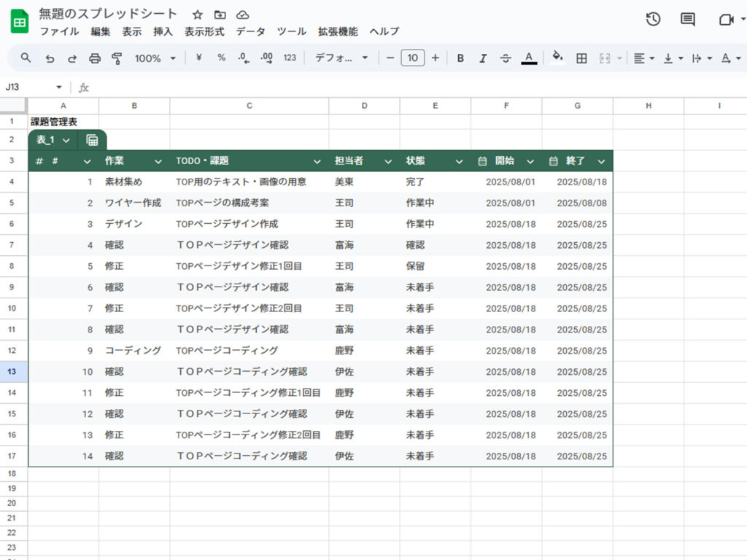Click the search magnifier in toolbar
This screenshot has width=747, height=560.
coord(26,58)
